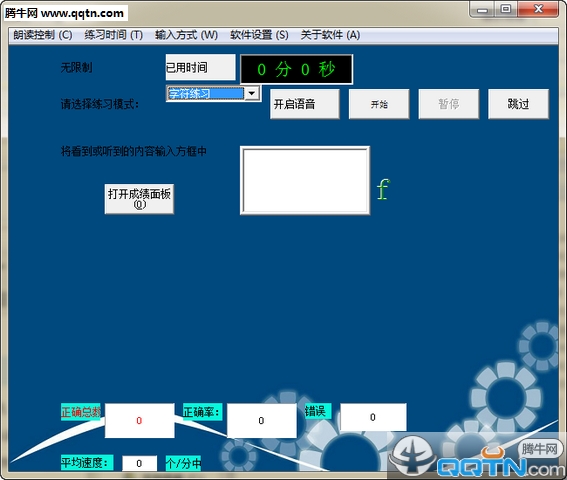This screenshot has width=567, height=480.
Task: Open the 软件设置 (S) menu
Action: click(259, 35)
